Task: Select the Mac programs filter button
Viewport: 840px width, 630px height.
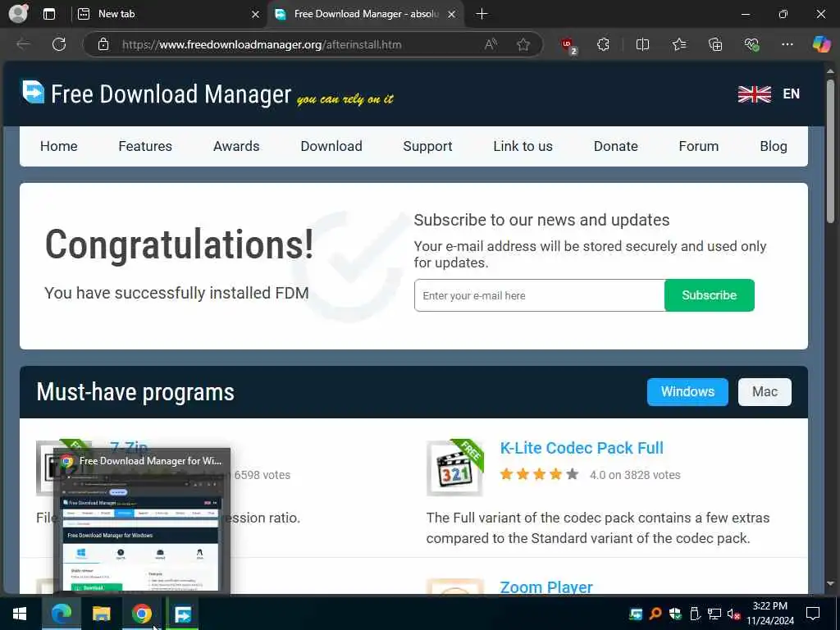Action: pyautogui.click(x=765, y=391)
